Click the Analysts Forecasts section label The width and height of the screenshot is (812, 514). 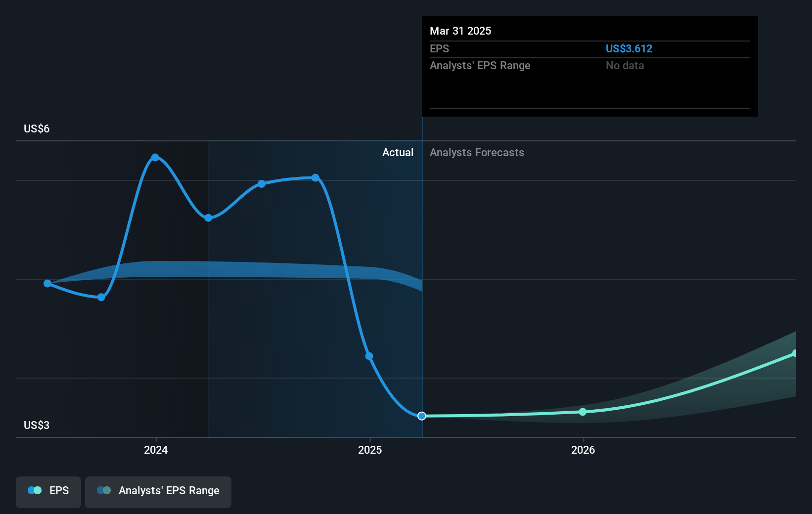tap(477, 153)
